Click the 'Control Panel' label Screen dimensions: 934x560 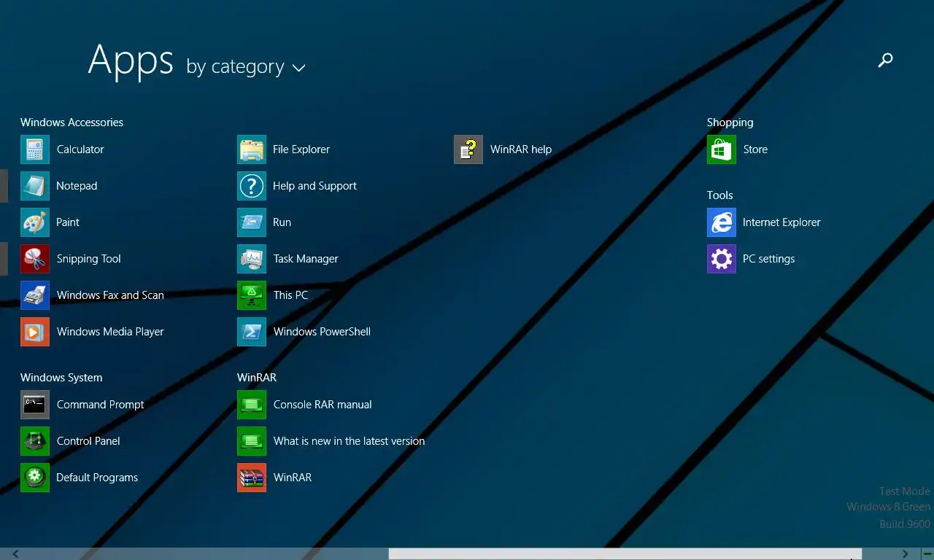[88, 441]
